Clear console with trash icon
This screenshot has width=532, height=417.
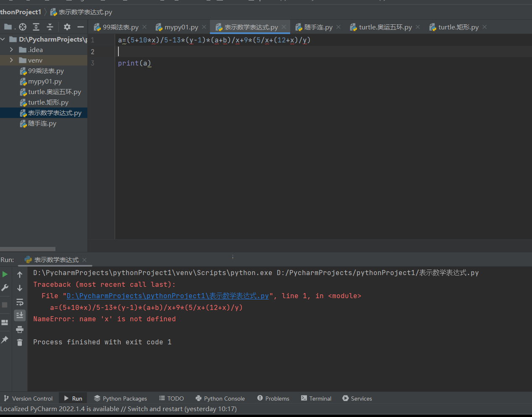point(20,343)
